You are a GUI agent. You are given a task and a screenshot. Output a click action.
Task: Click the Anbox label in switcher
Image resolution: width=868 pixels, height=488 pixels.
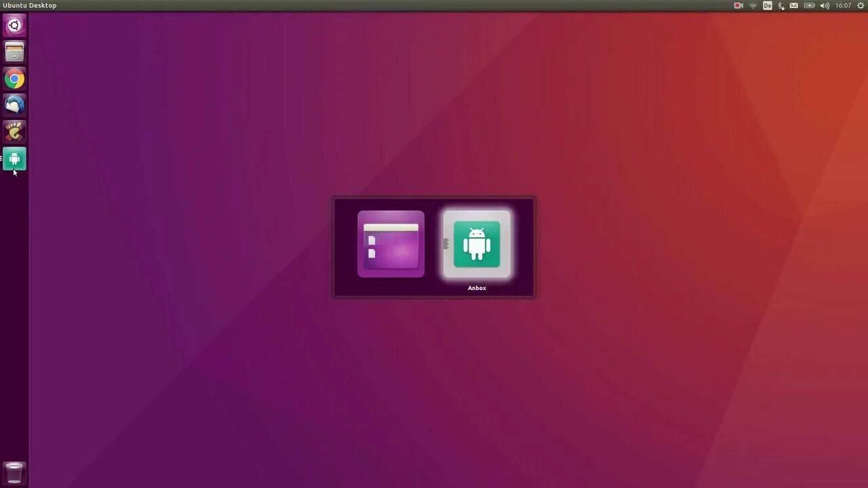point(477,288)
